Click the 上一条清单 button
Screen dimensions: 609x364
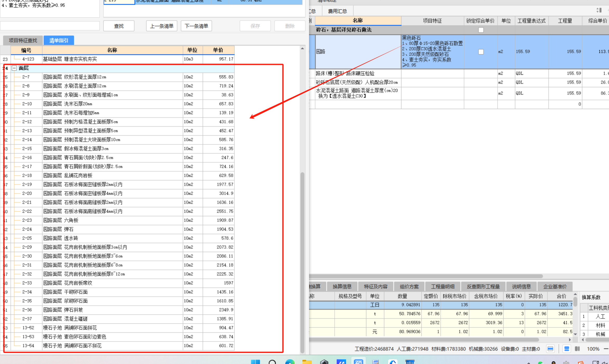click(162, 26)
